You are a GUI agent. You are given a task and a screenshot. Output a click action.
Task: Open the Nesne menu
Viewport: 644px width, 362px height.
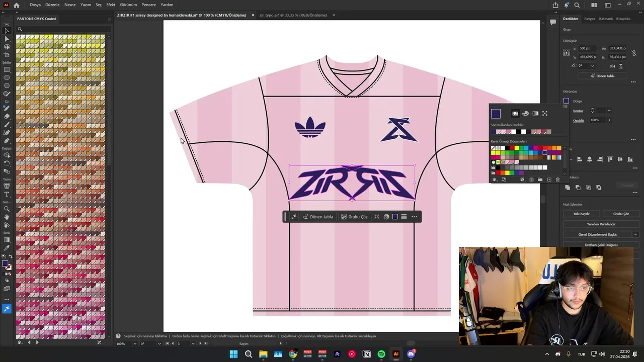pos(70,5)
